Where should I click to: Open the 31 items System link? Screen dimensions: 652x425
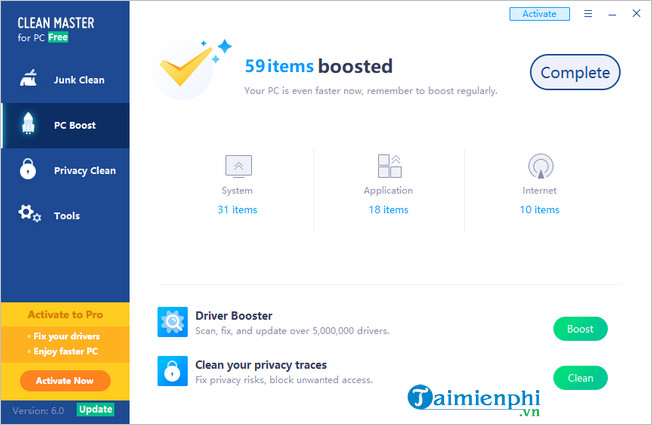[237, 210]
